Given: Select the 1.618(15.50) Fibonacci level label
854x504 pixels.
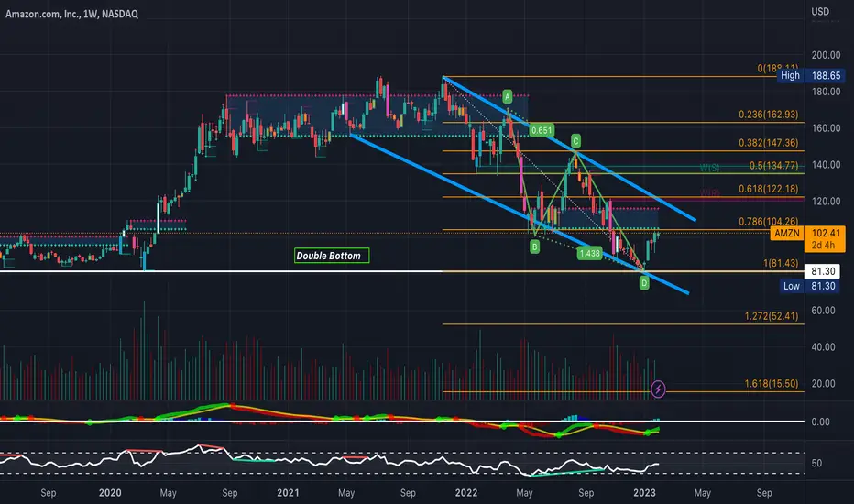Looking at the screenshot, I should pyautogui.click(x=772, y=384).
